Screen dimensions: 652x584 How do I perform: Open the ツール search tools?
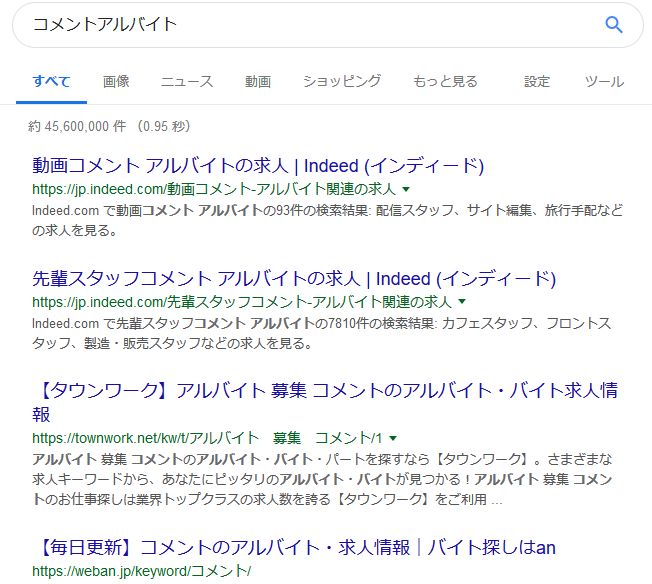(604, 81)
